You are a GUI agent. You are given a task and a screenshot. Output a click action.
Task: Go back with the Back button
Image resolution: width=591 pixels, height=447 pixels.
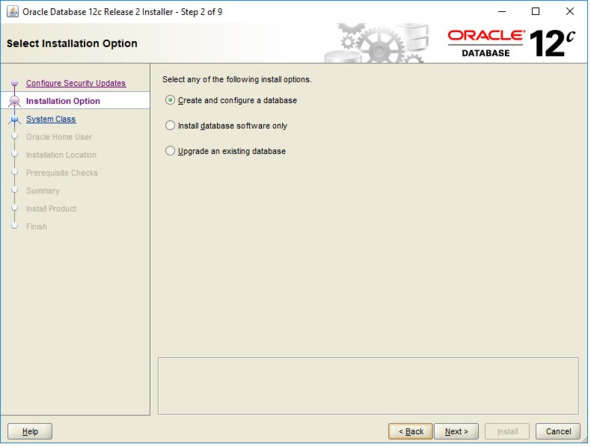tap(410, 432)
